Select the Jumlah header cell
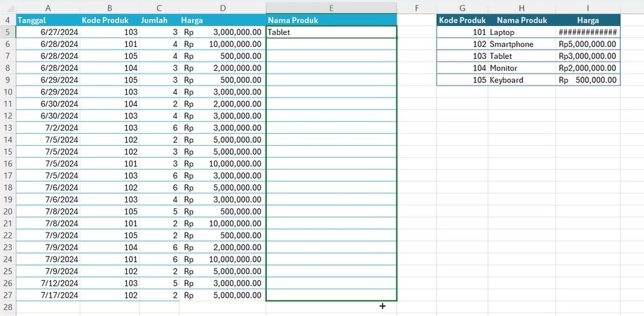644x316 pixels. (x=159, y=20)
